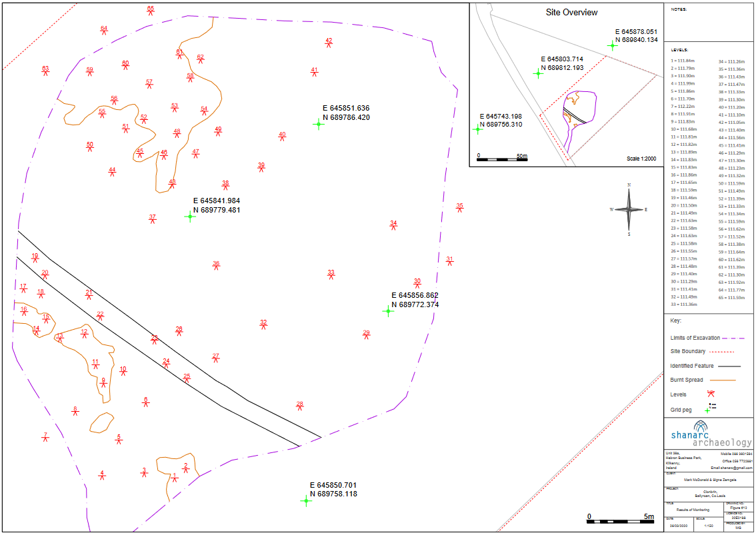Click grid peg at E 645841.984

(x=190, y=217)
